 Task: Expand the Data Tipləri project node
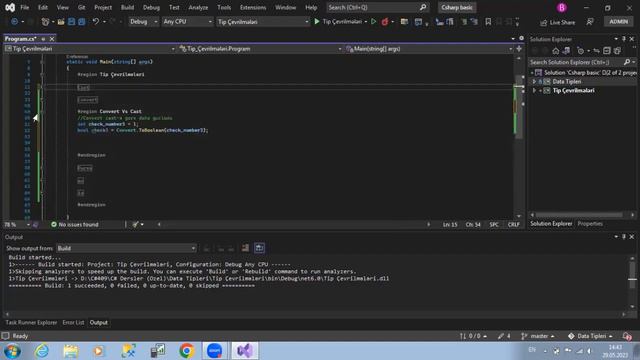coord(534,82)
